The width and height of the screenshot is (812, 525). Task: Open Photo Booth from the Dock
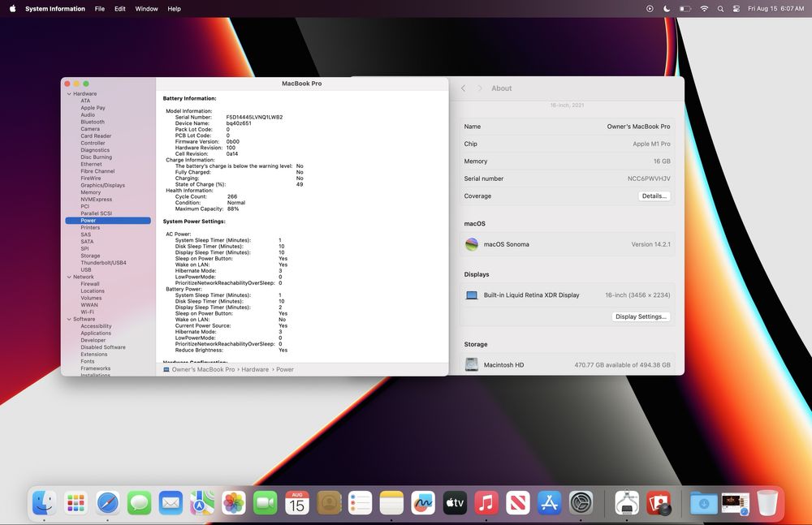[x=659, y=503]
